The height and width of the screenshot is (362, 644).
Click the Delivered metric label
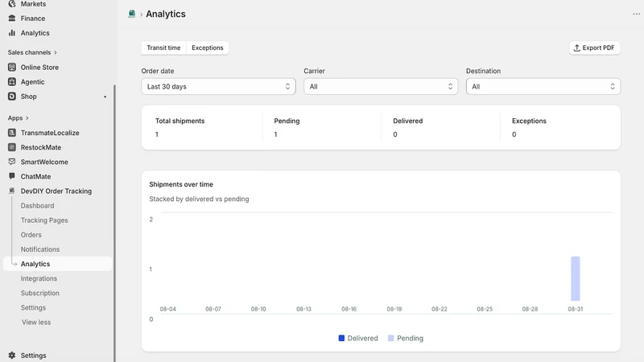pos(408,121)
